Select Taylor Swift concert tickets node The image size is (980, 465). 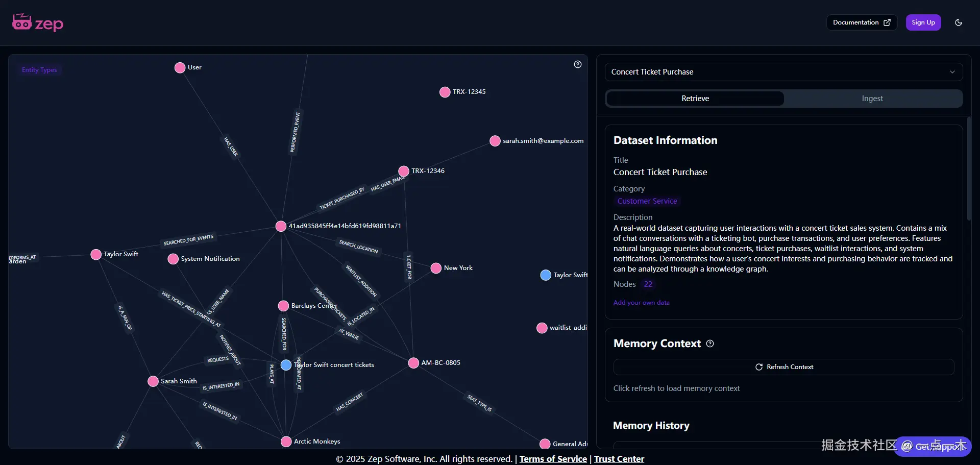click(x=286, y=365)
